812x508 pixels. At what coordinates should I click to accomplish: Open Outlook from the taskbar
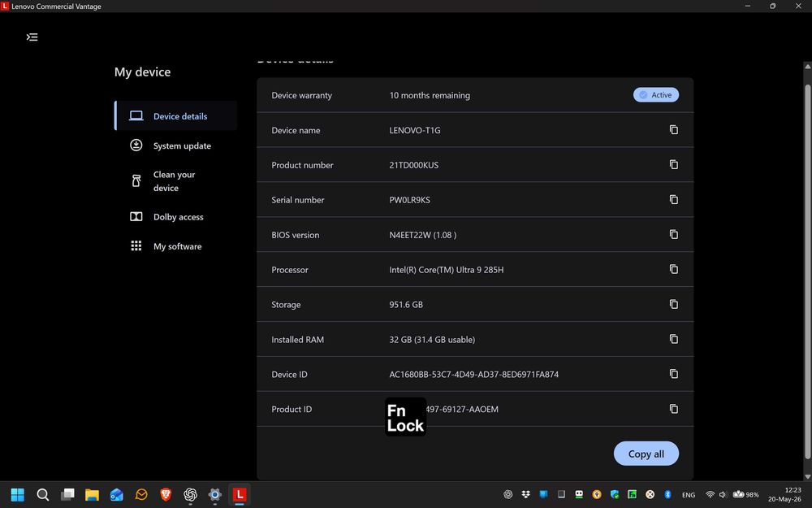coord(116,494)
